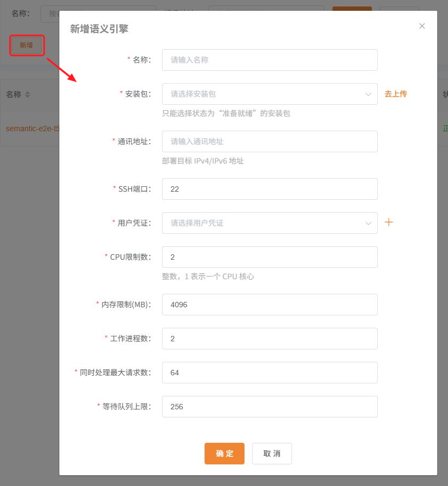Select the 工作进程数 input field
Viewport: 448px width, 486px height.
click(x=269, y=339)
